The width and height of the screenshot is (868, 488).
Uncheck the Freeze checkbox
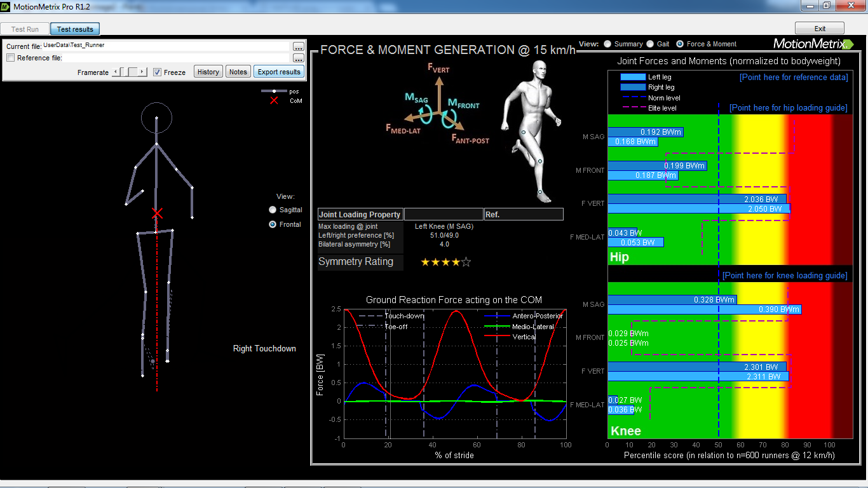coord(158,72)
